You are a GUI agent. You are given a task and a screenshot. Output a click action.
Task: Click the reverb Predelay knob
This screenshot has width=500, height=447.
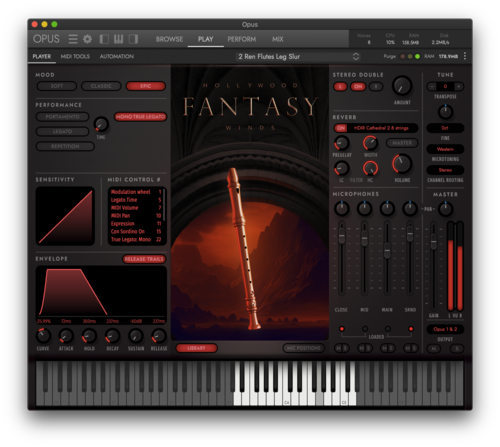(x=342, y=143)
